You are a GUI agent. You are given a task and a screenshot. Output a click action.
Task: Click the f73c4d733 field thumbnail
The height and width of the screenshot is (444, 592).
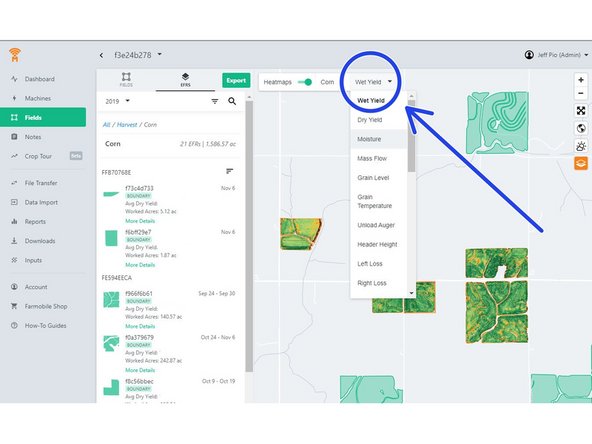click(111, 194)
